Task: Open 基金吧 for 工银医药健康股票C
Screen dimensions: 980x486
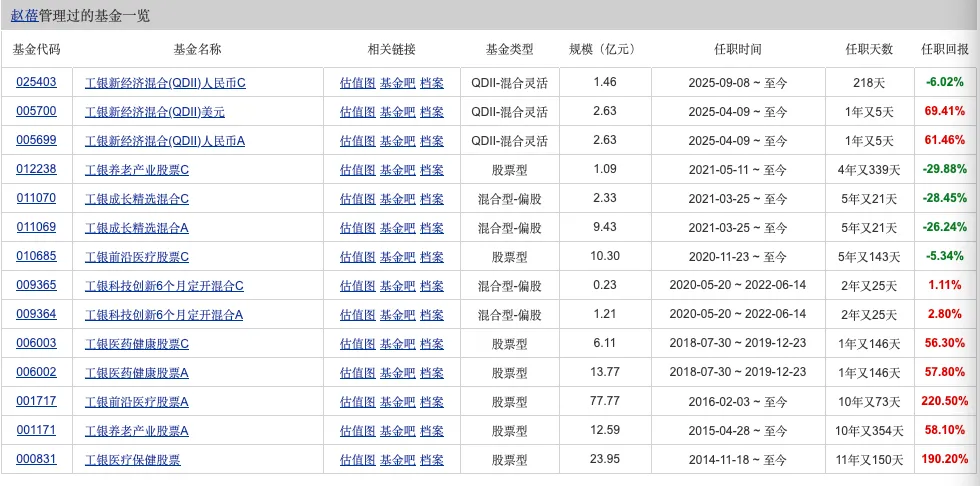Action: tap(397, 343)
